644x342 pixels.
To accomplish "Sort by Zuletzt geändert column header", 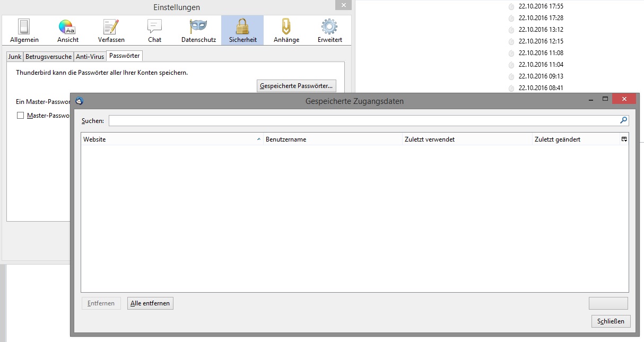I will [576, 139].
